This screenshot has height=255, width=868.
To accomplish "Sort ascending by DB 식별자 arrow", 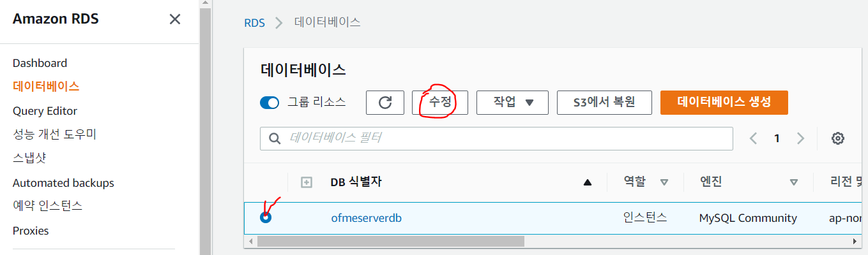I will pyautogui.click(x=588, y=182).
